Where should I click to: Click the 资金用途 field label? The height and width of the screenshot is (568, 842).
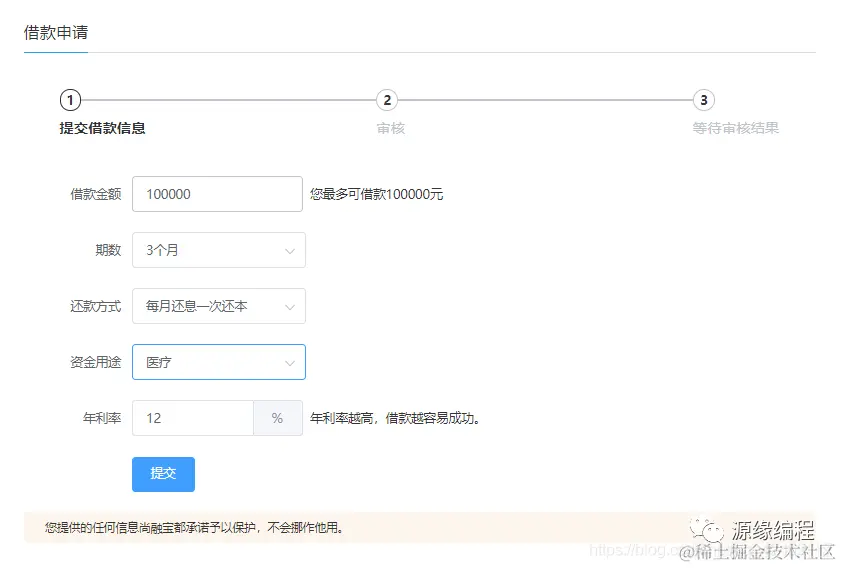click(x=96, y=362)
